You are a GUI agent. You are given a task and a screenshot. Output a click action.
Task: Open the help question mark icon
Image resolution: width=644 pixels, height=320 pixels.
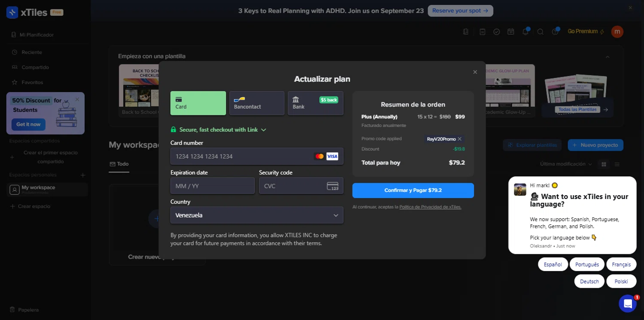pyautogui.click(x=555, y=32)
